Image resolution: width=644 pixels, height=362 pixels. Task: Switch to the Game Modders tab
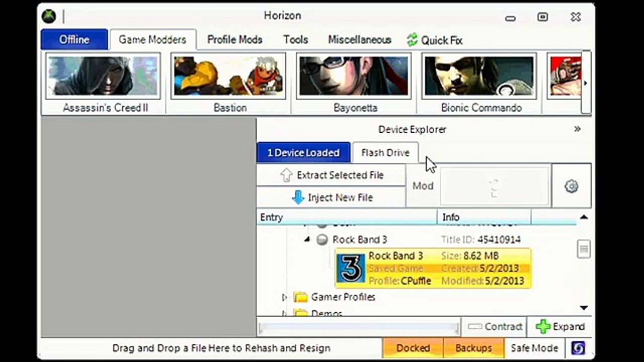click(x=152, y=40)
